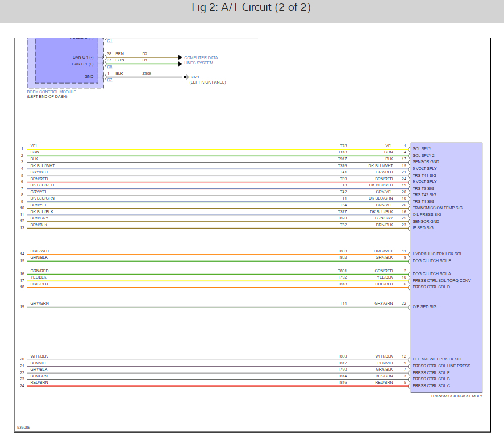Click the TRANSMISSION TEMP SIG pin label
The height and width of the screenshot is (444, 504).
[x=438, y=208]
